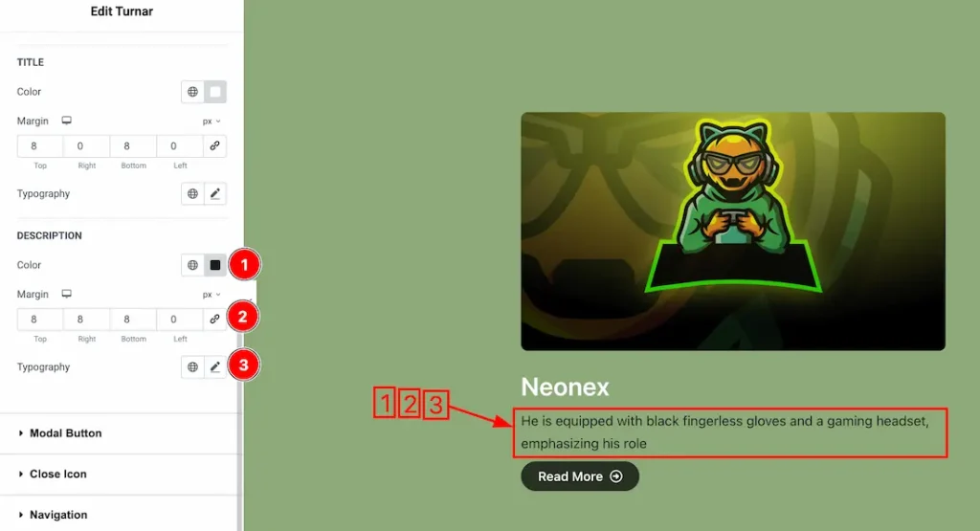The image size is (980, 531).
Task: Click the Description margin Right input field
Action: click(86, 319)
